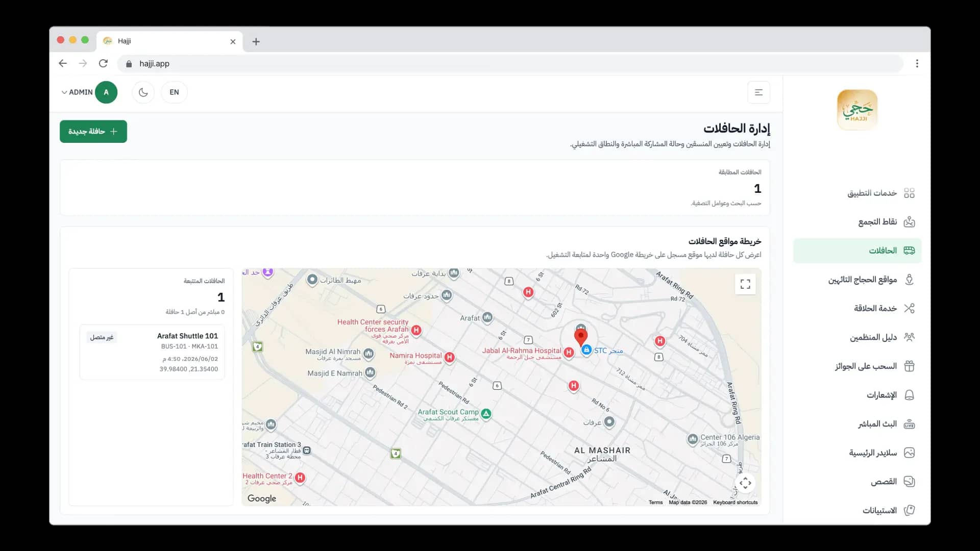Open خدمات التطبيق grid icon in sidebar
Viewport: 980px width, 551px height.
pyautogui.click(x=909, y=193)
